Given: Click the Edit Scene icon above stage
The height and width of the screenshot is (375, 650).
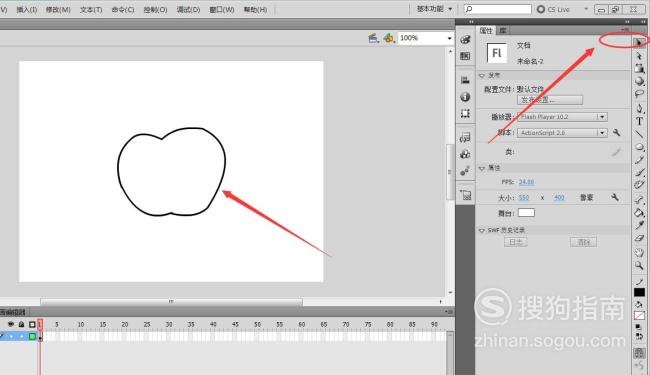Looking at the screenshot, I should [x=374, y=38].
